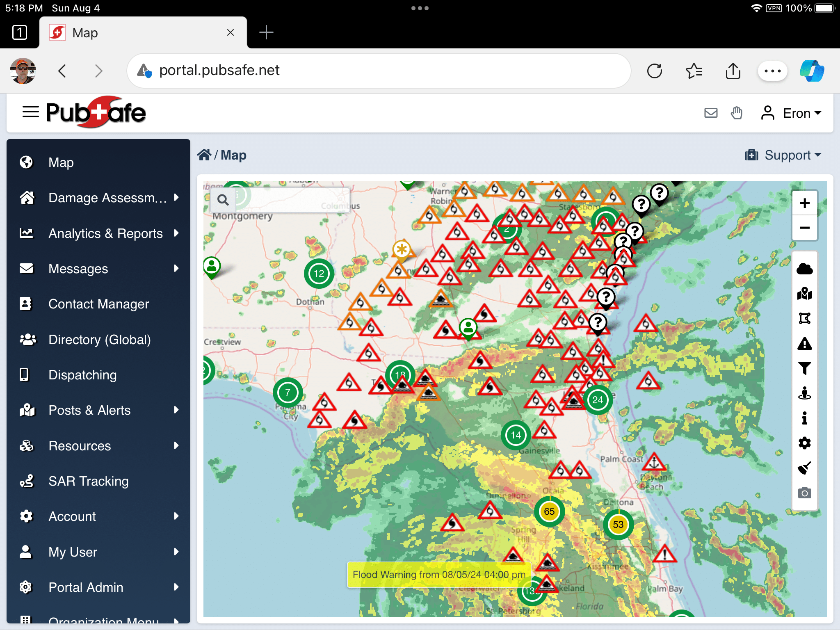Open a new browser tab
This screenshot has width=840, height=630.
click(x=266, y=32)
